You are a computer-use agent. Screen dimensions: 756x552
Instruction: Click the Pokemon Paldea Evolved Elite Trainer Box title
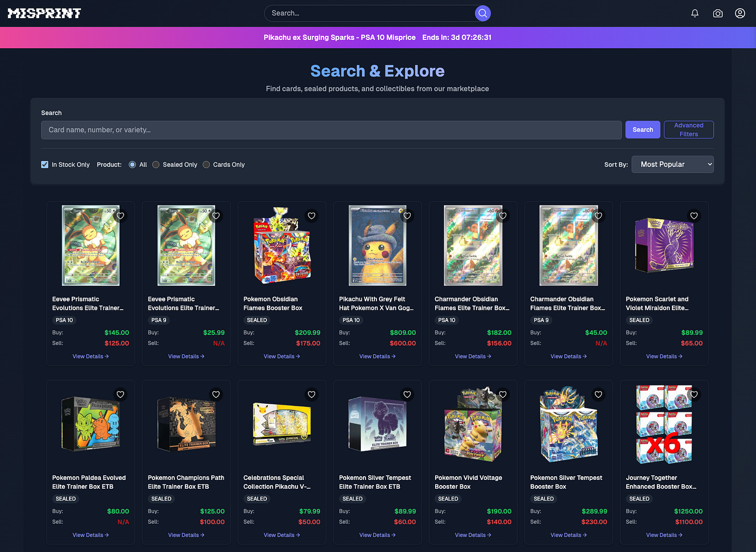point(89,482)
